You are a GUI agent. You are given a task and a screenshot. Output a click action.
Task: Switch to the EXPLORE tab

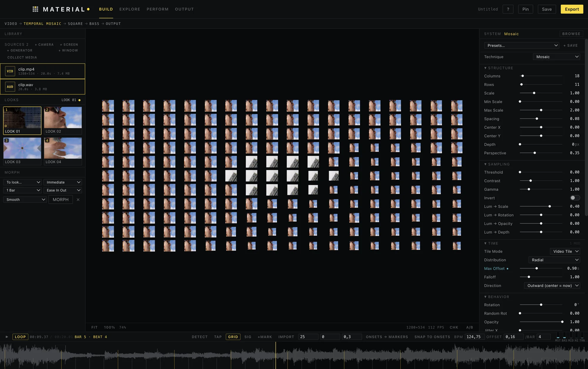point(130,9)
